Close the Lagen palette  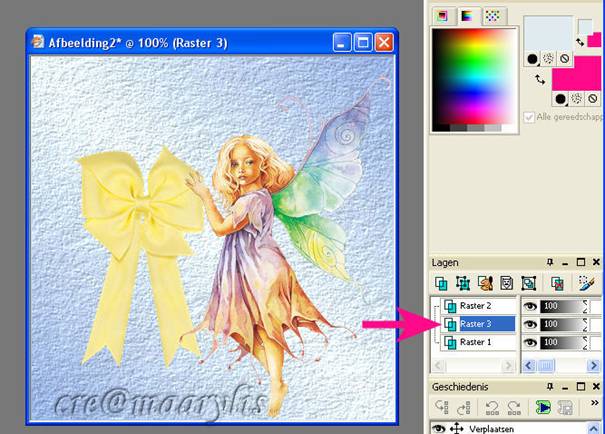coord(596,262)
